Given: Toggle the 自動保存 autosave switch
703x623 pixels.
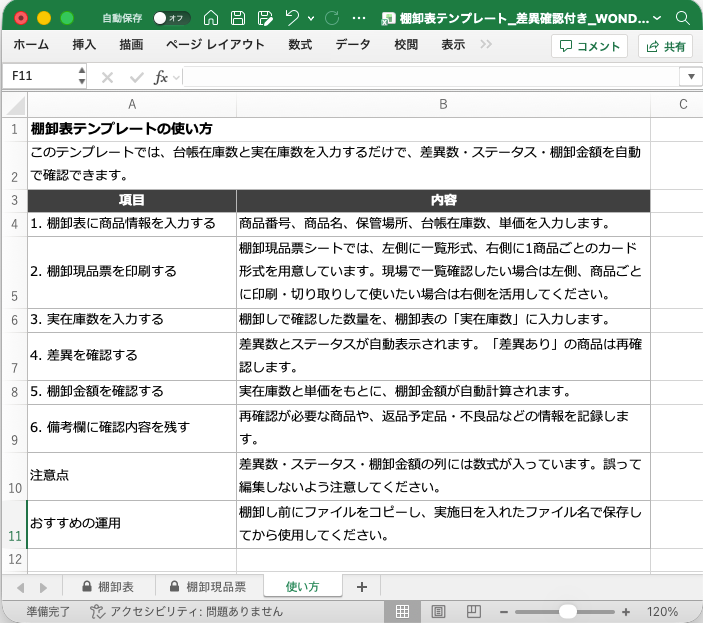Looking at the screenshot, I should pos(171,18).
